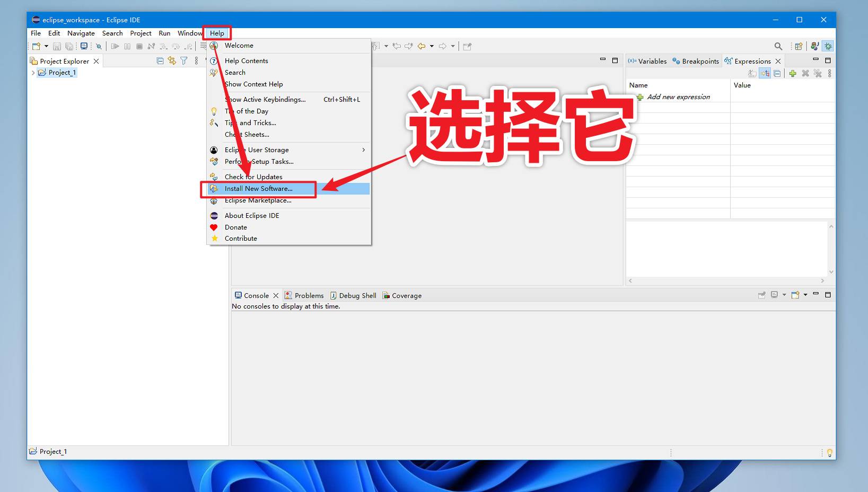Click the Step Return icon
The image size is (868, 492).
[x=188, y=46]
